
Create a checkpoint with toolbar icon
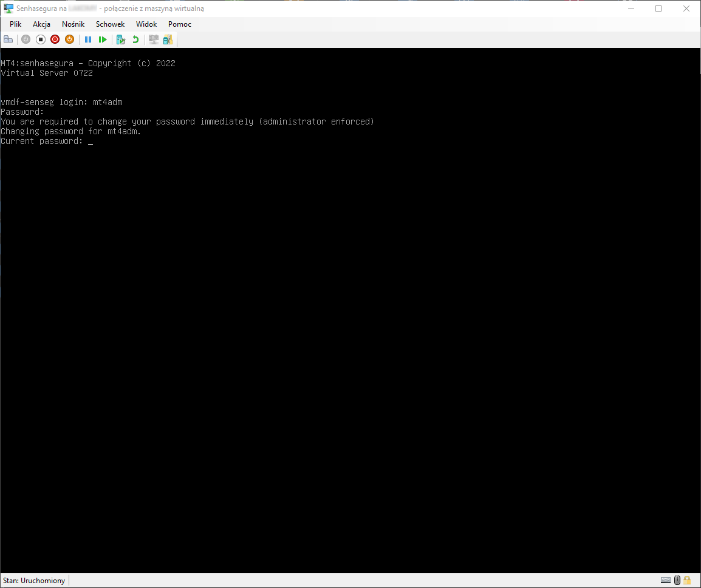[121, 39]
